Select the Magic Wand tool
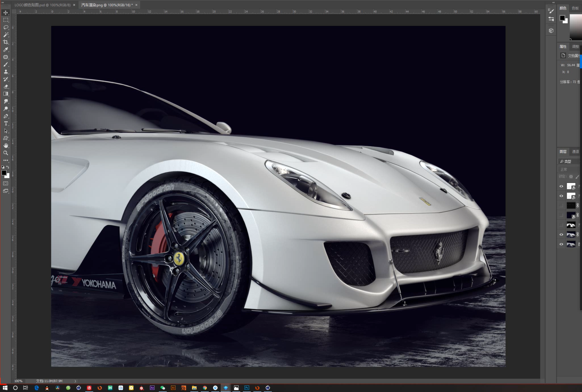Image resolution: width=582 pixels, height=392 pixels. (x=6, y=34)
